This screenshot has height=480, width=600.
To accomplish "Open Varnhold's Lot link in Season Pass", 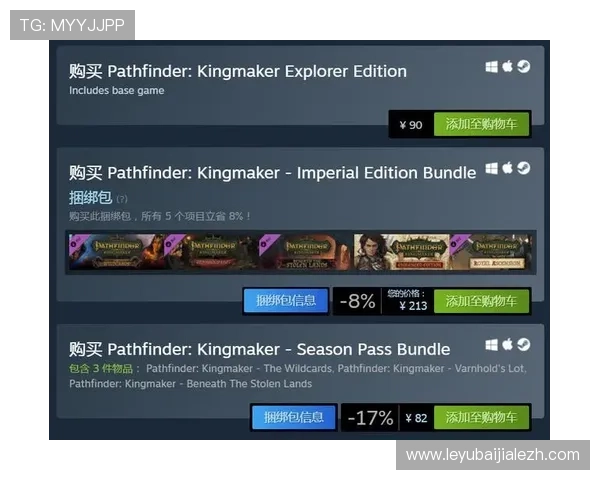I will [432, 369].
